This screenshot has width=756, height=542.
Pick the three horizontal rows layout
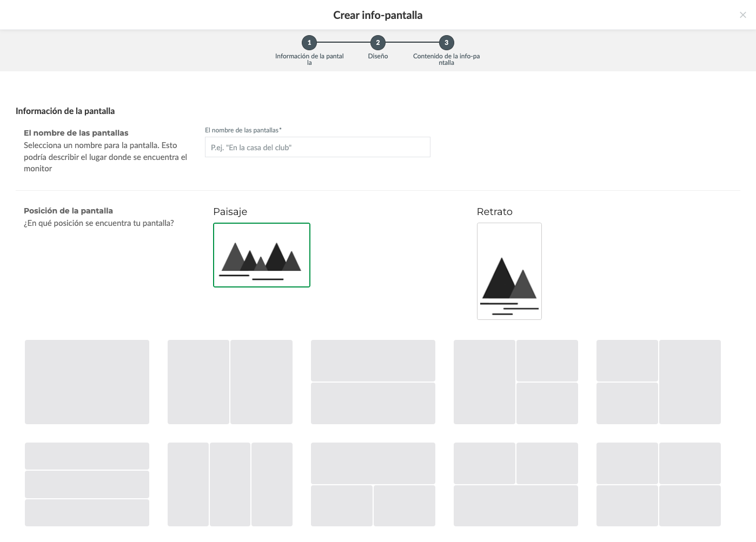87,484
